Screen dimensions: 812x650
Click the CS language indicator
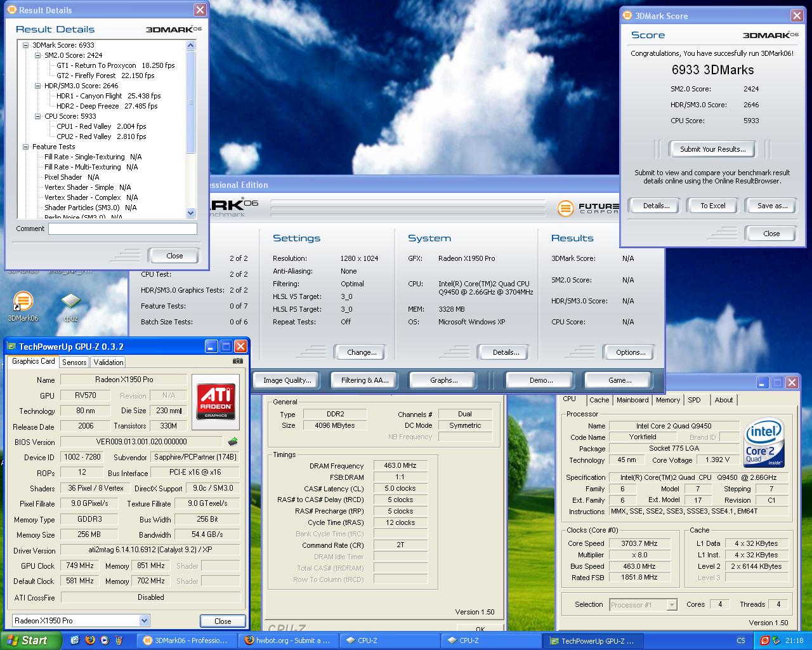tap(741, 640)
